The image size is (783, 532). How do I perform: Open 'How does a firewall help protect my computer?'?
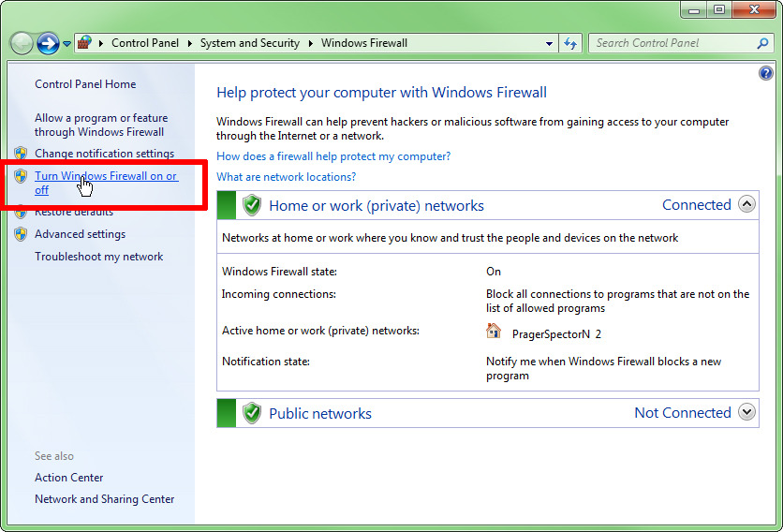[x=333, y=156]
